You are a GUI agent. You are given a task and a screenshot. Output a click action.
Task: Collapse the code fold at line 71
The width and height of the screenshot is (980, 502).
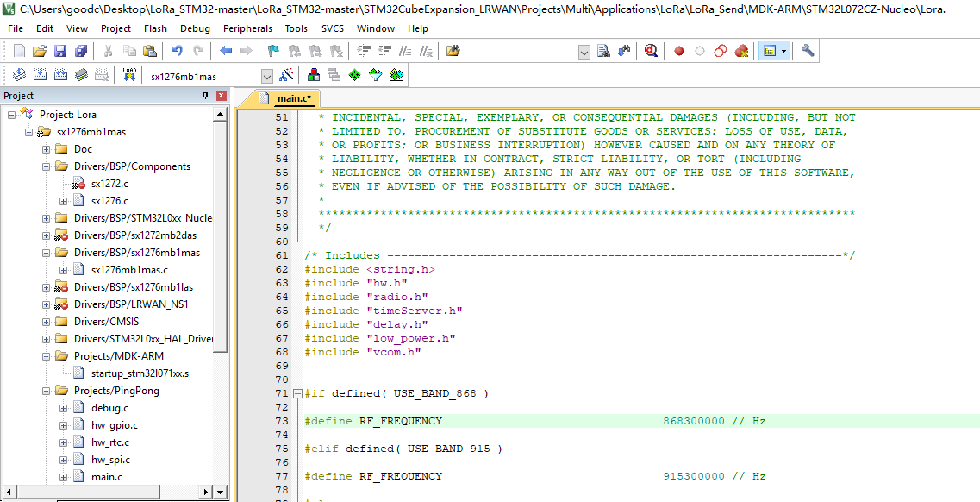point(297,394)
